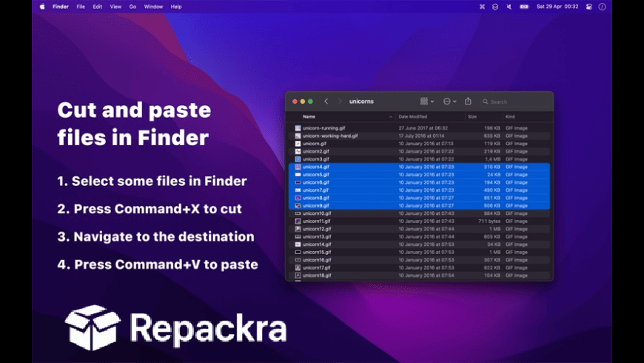Screen dimensions: 644x363
Task: Click the unicorn2.gif file icon
Action: click(298, 151)
